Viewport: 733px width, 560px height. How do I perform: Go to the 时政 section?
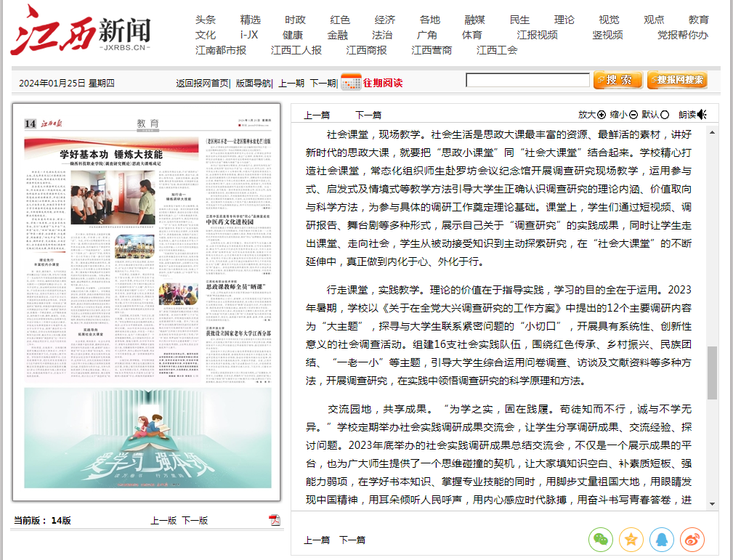tap(295, 20)
